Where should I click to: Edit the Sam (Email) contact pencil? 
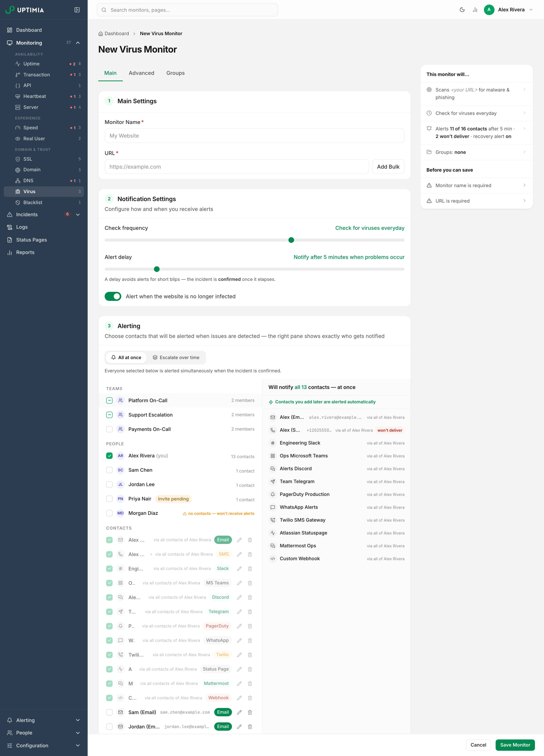pyautogui.click(x=239, y=712)
